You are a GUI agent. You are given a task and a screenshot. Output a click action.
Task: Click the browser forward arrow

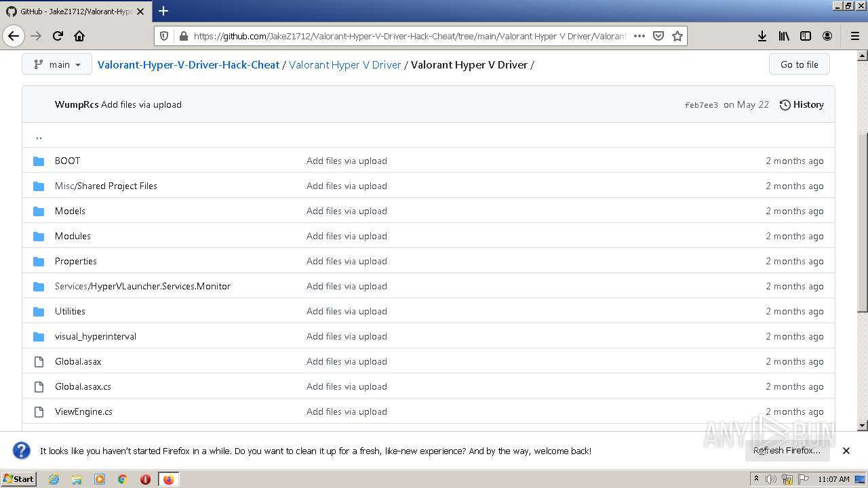[36, 36]
